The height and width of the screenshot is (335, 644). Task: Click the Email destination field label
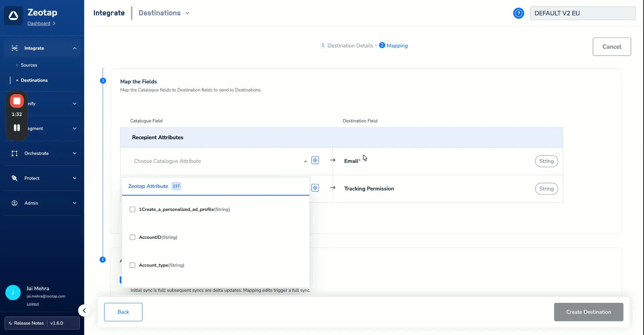(352, 161)
